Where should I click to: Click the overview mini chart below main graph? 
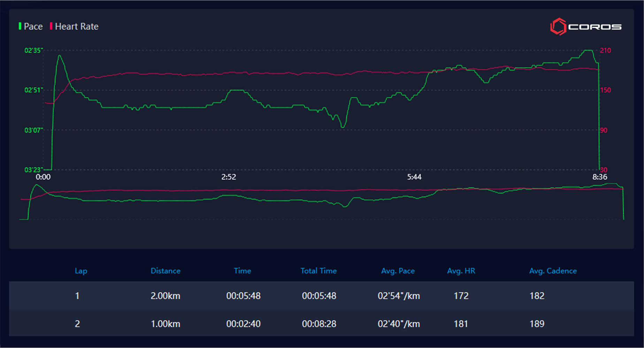pyautogui.click(x=321, y=202)
